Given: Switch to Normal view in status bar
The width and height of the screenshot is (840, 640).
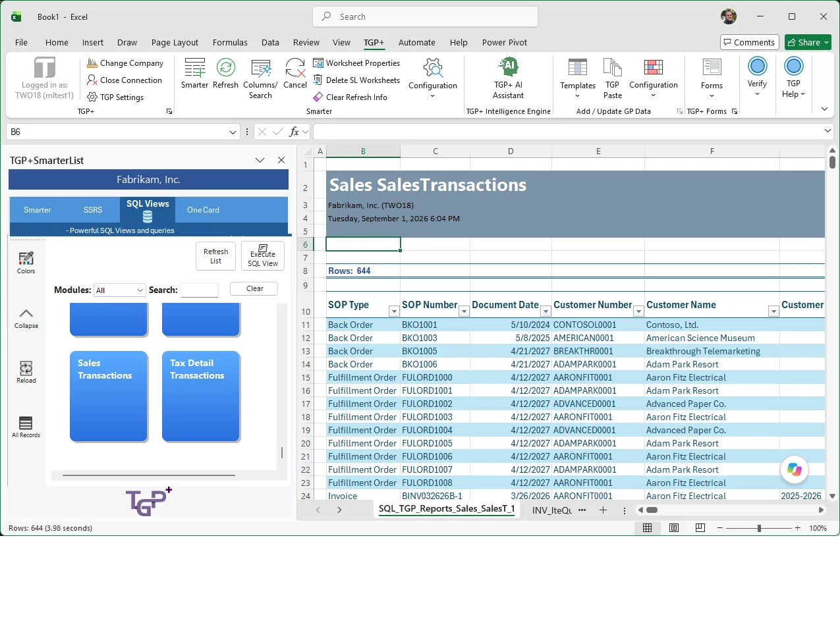Looking at the screenshot, I should [648, 528].
